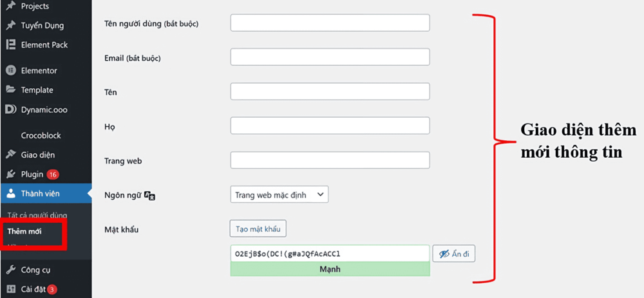The image size is (644, 298).
Task: Toggle password visibility with Ẩn đi
Action: pos(454,254)
